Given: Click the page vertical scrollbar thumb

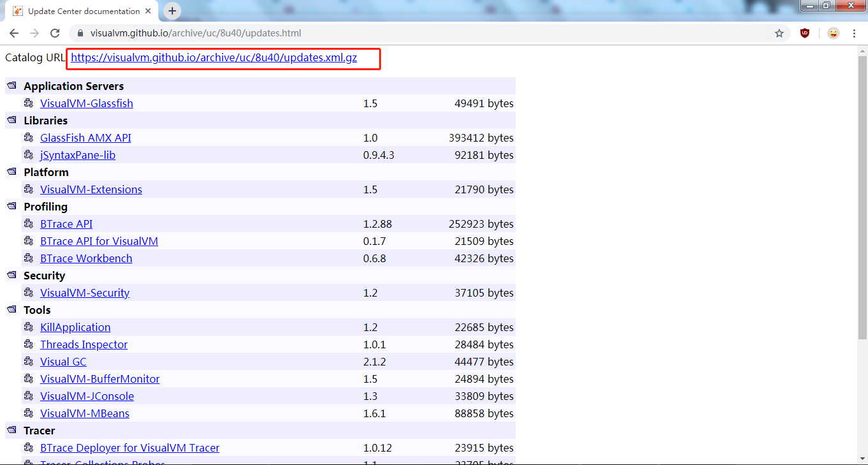Looking at the screenshot, I should click(862, 198).
